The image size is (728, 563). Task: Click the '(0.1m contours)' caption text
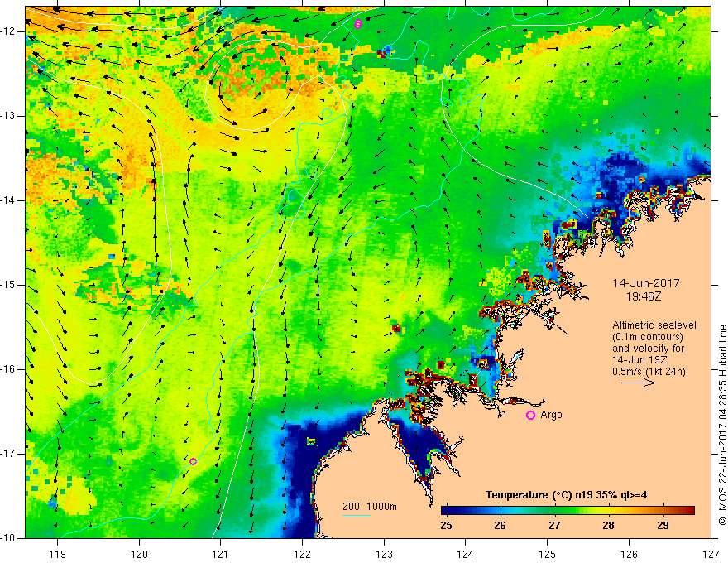click(x=648, y=337)
